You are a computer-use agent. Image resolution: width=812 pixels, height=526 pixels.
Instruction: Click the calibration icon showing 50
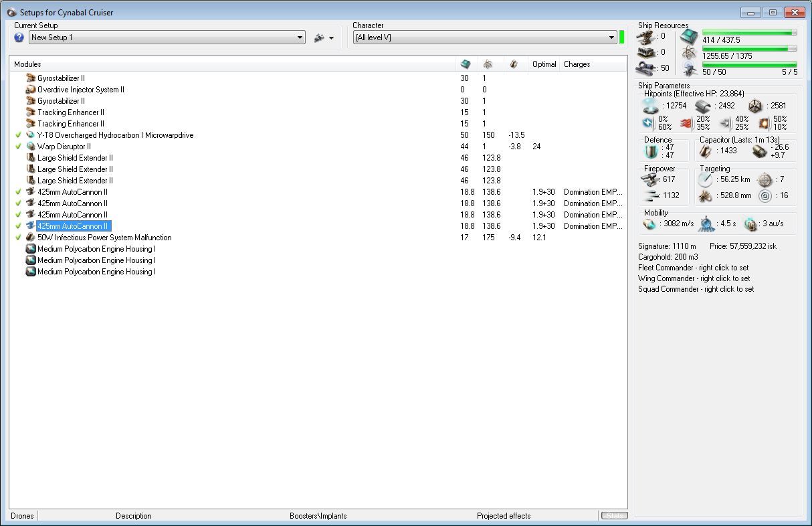click(x=645, y=67)
